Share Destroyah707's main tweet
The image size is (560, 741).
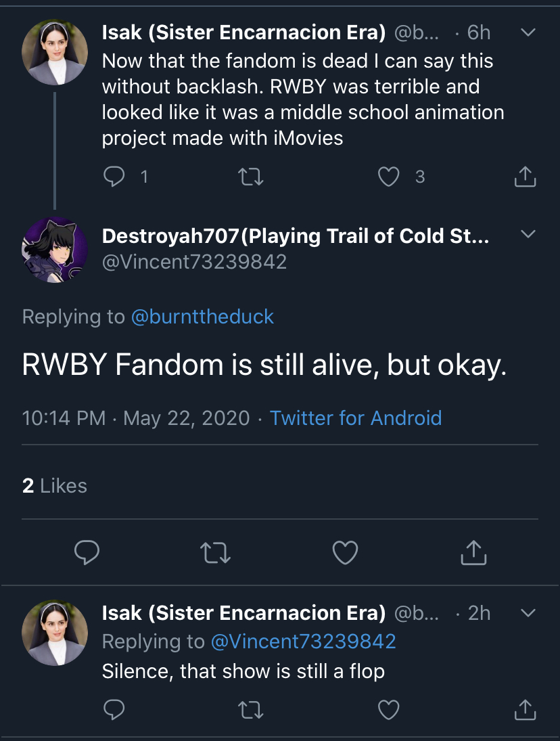point(473,552)
